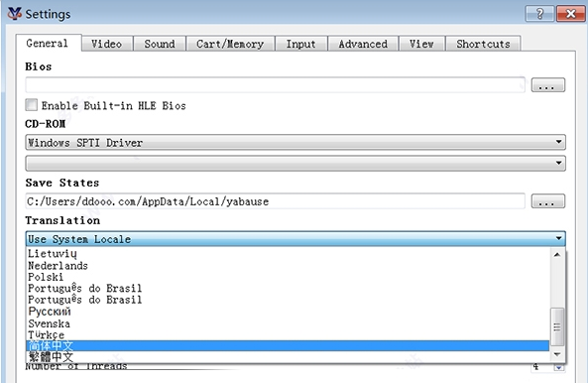The height and width of the screenshot is (383, 588).
Task: Select Türkçe language
Action: [288, 334]
